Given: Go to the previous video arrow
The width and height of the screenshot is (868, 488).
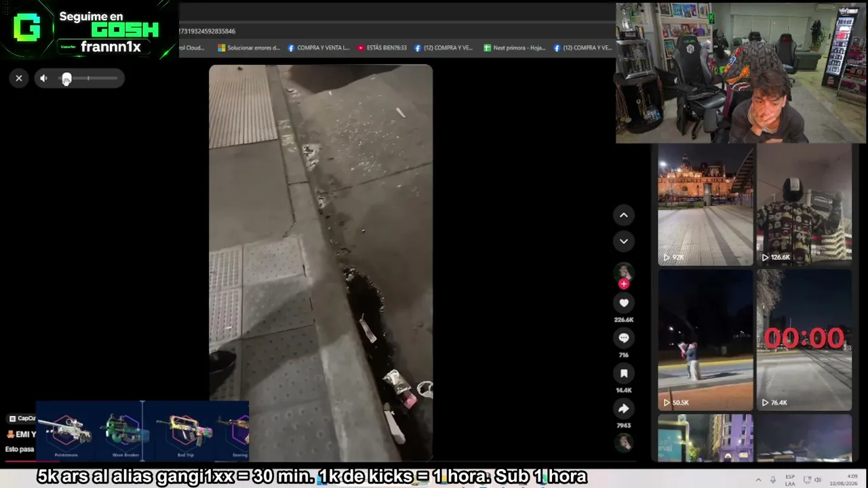Looking at the screenshot, I should pos(624,216).
